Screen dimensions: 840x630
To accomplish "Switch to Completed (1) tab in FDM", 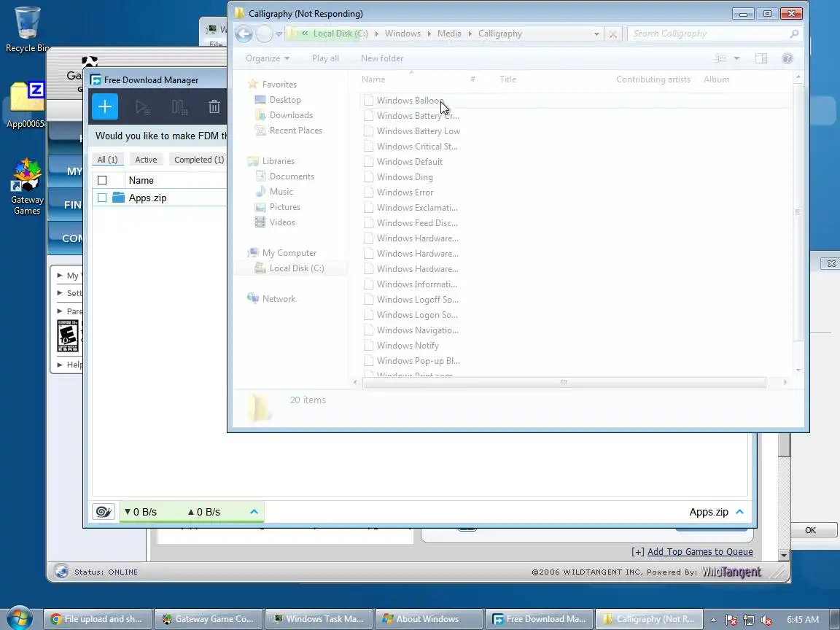I will pos(198,160).
